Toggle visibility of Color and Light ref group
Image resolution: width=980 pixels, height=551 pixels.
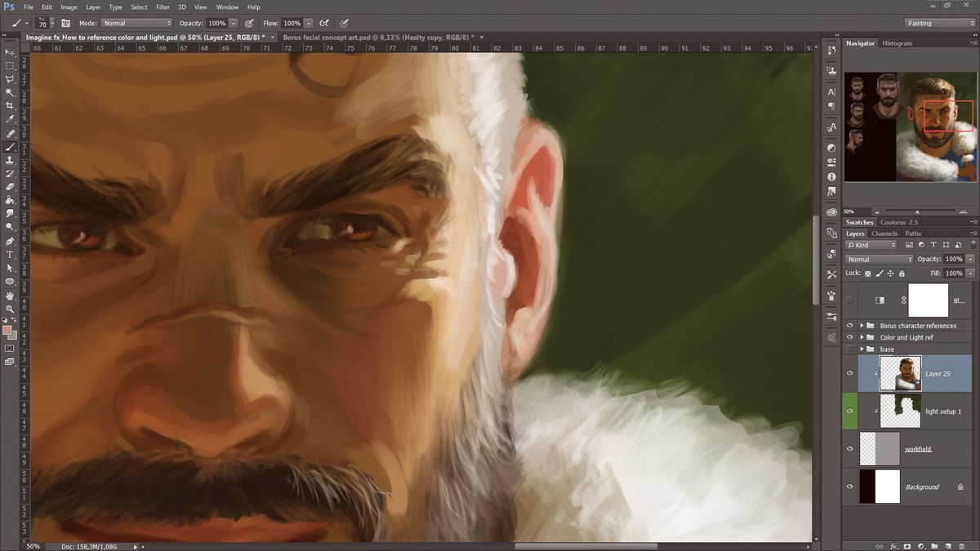[849, 337]
